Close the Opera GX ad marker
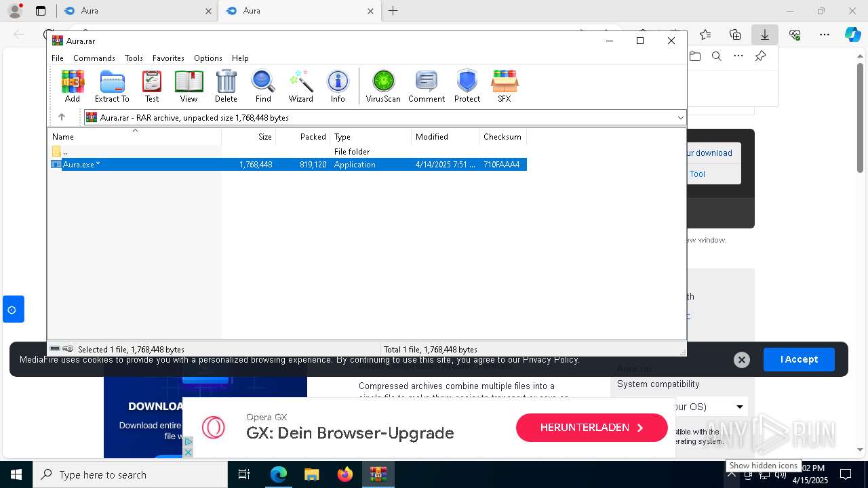 [189, 452]
